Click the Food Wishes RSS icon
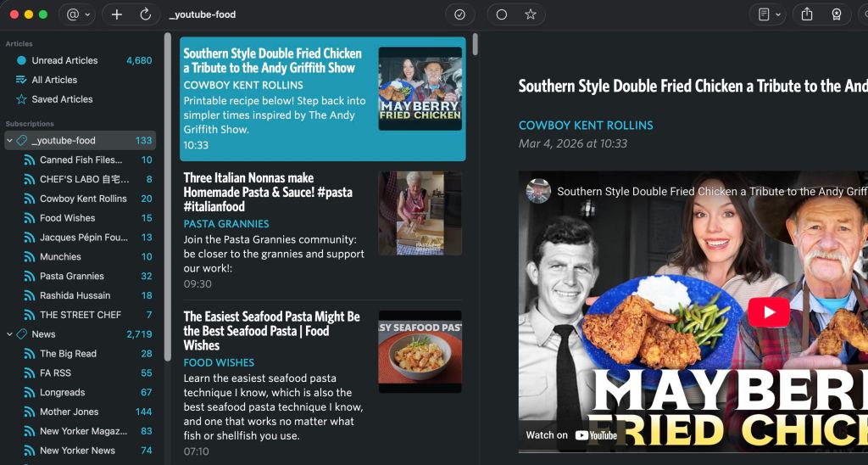The height and width of the screenshot is (465, 868). 30,218
